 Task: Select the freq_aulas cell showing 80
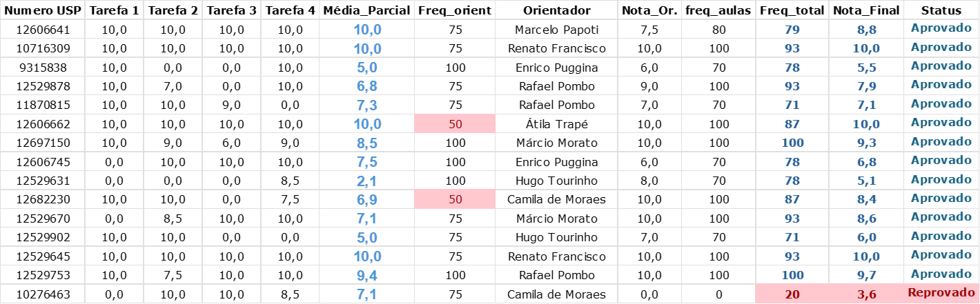718,30
